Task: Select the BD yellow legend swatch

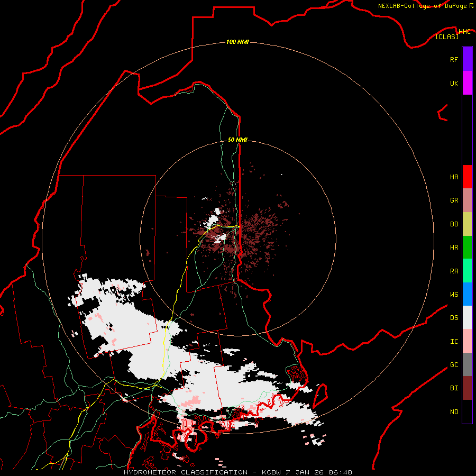Action: (467, 224)
